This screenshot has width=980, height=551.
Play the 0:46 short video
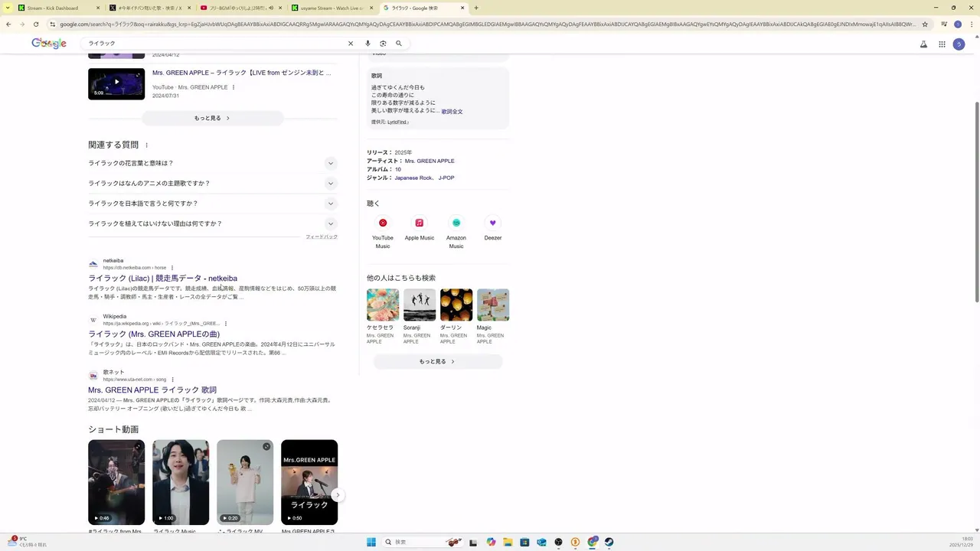pos(116,482)
